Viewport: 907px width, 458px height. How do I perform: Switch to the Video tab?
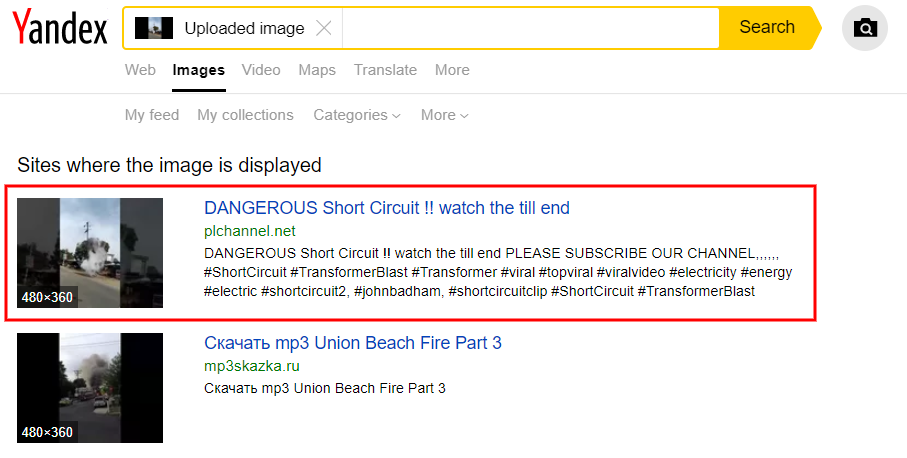[x=261, y=70]
